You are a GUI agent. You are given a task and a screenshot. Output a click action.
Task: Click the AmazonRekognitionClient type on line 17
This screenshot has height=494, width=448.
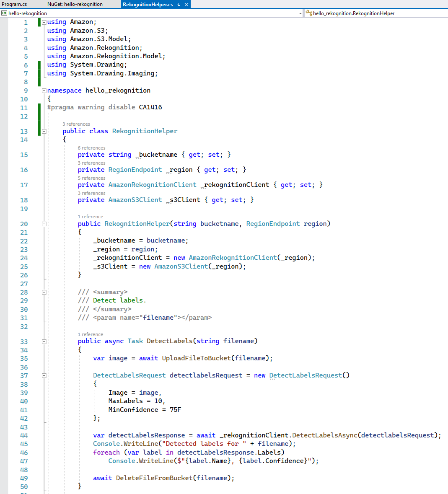click(x=153, y=185)
